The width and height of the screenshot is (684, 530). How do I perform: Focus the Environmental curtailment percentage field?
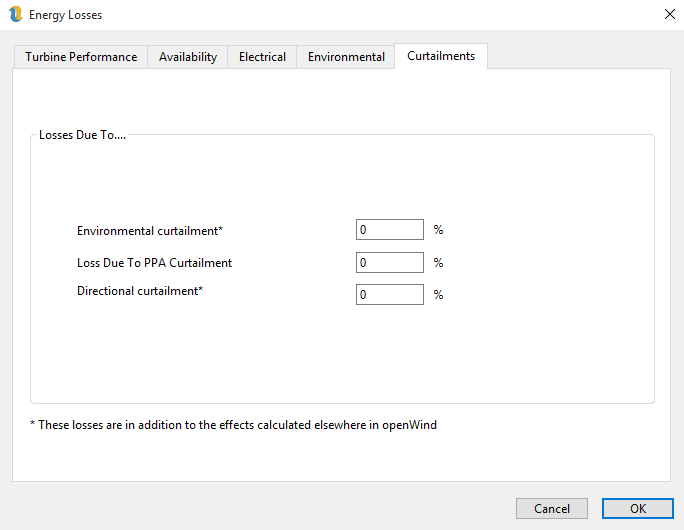click(x=390, y=230)
